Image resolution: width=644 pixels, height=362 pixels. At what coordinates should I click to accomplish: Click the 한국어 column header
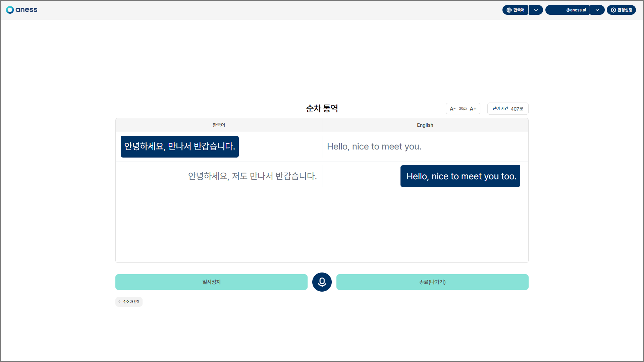click(x=219, y=125)
